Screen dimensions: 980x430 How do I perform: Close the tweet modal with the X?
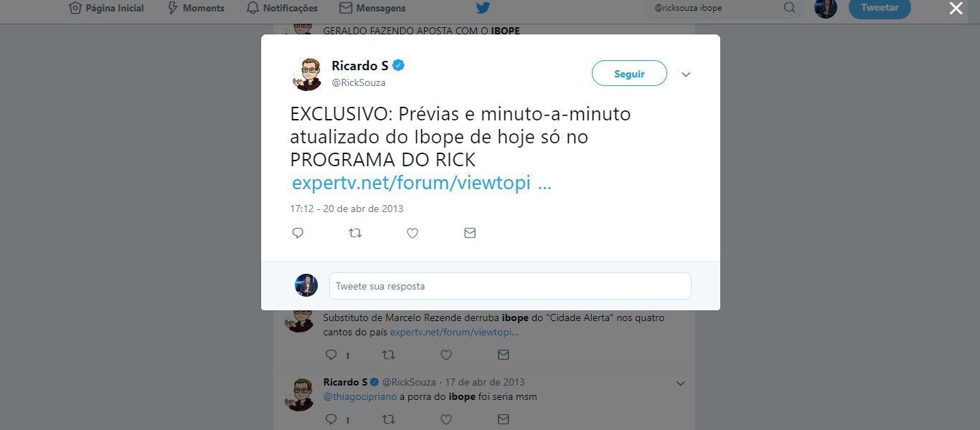[x=956, y=9]
